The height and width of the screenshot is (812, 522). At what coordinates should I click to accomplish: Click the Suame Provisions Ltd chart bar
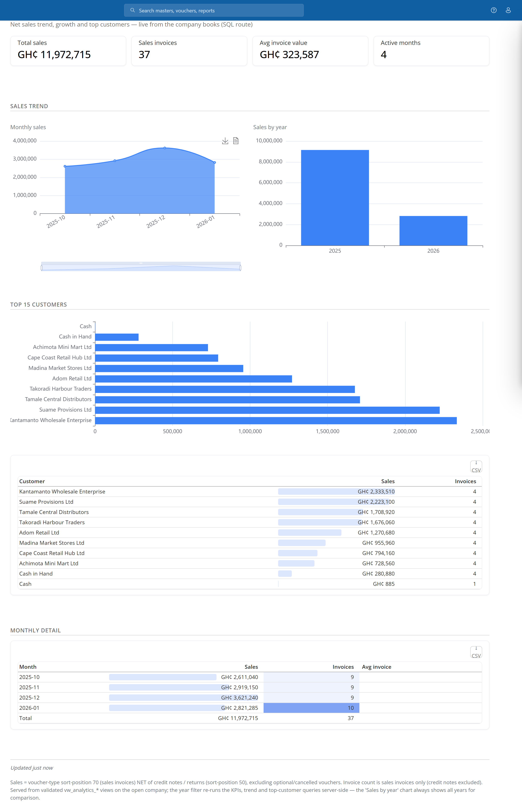point(267,410)
